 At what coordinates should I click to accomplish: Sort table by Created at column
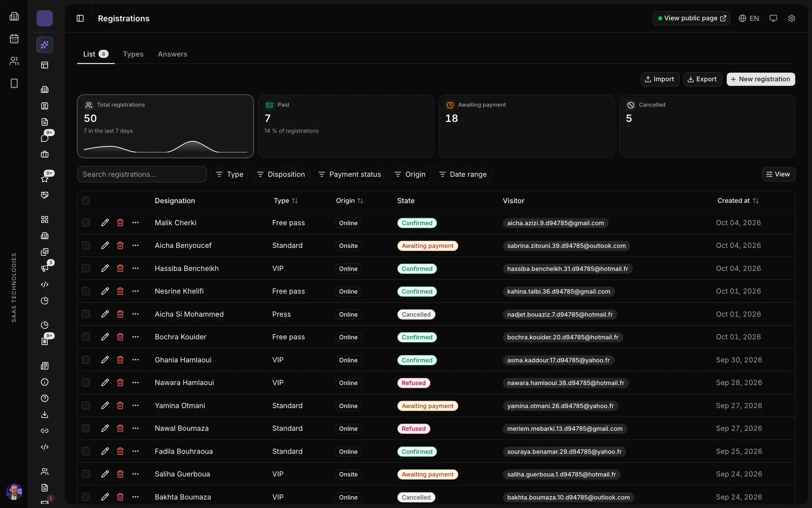point(738,201)
